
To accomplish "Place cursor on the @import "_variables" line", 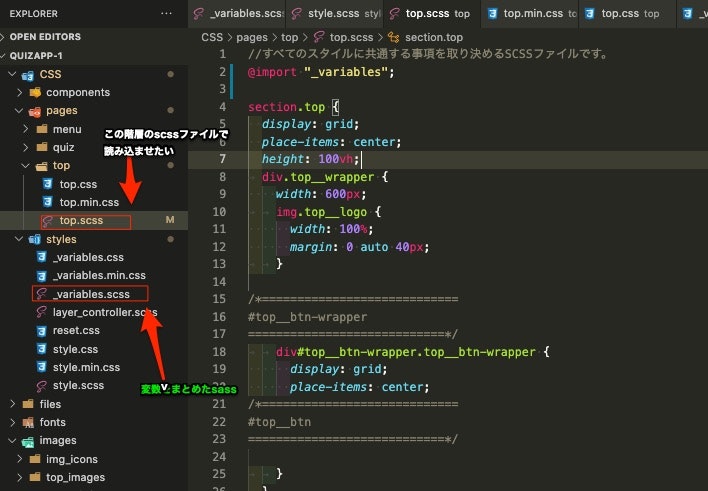I will click(321, 72).
